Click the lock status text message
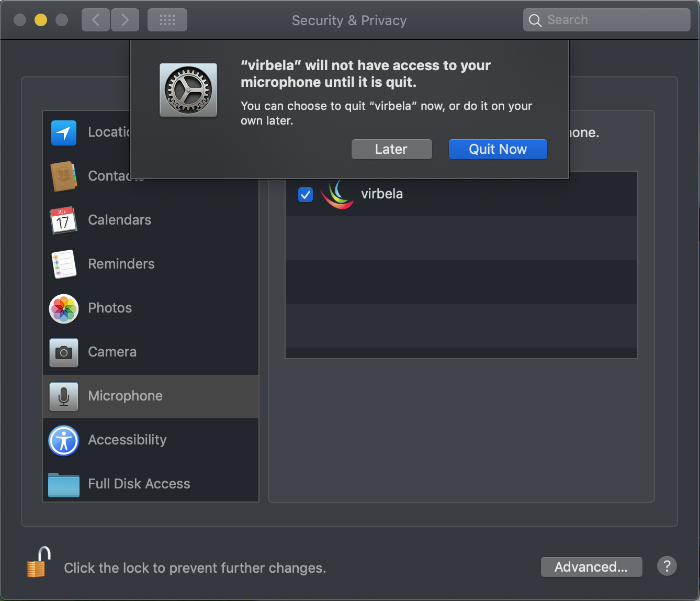The height and width of the screenshot is (601, 700). 195,568
